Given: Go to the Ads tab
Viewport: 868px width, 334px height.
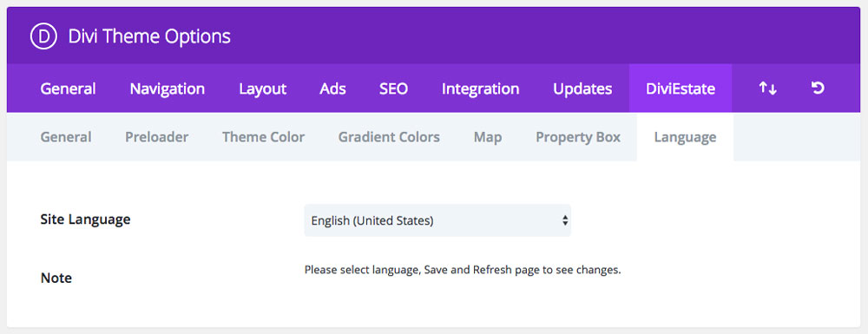Looking at the screenshot, I should coord(332,88).
